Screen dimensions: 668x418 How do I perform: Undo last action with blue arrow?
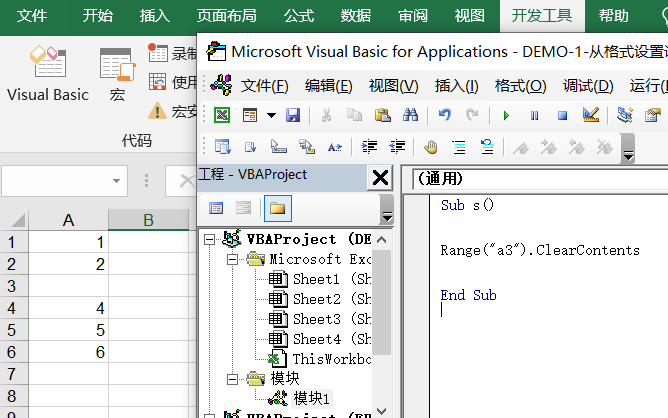click(444, 115)
